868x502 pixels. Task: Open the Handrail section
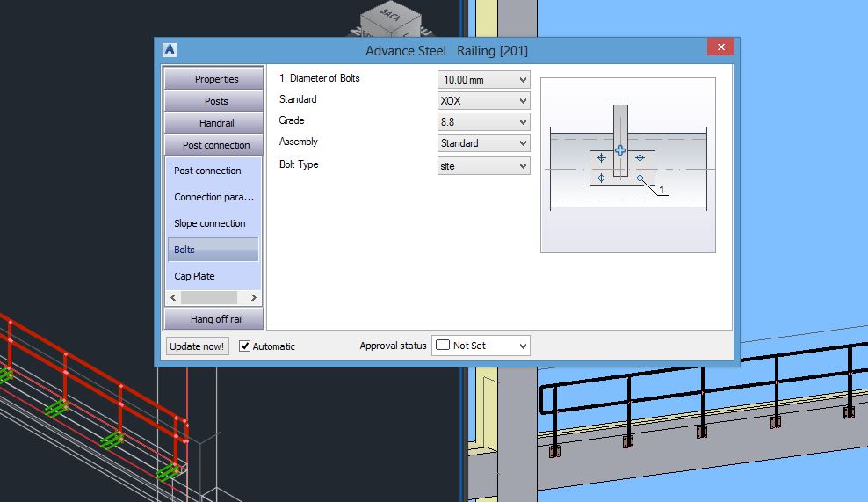click(213, 123)
